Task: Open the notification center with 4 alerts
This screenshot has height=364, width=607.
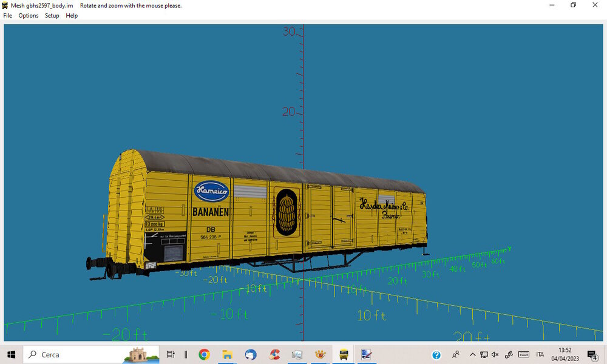Action: 592,355
